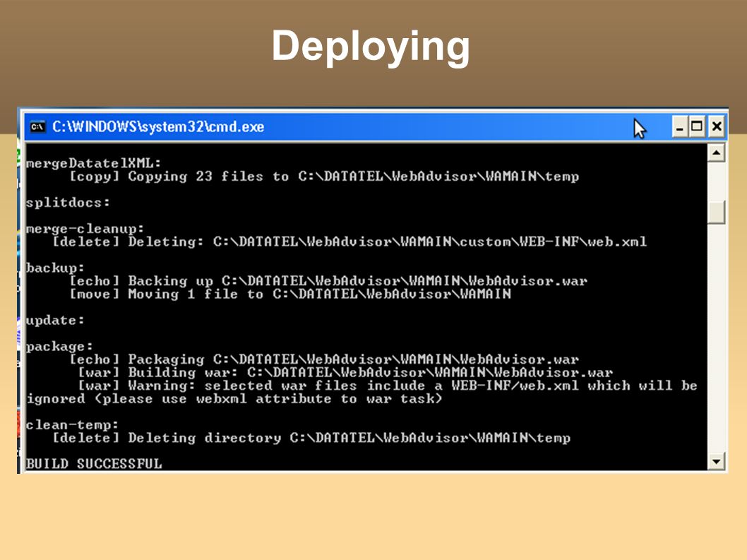Click the 'ignored (please use webxml' line
Screen dimensions: 747x560
click(x=234, y=399)
